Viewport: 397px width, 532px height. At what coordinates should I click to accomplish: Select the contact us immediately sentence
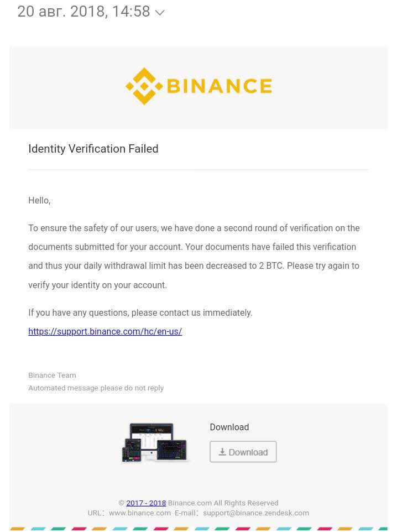point(140,312)
